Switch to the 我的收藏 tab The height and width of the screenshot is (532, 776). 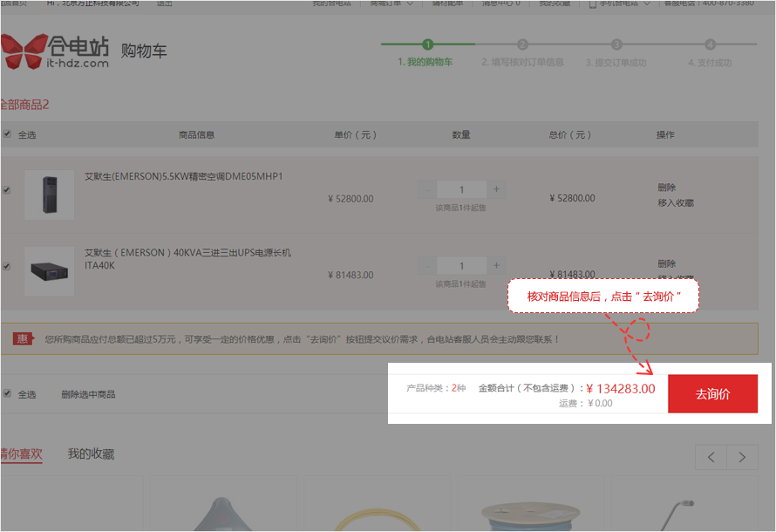91,454
